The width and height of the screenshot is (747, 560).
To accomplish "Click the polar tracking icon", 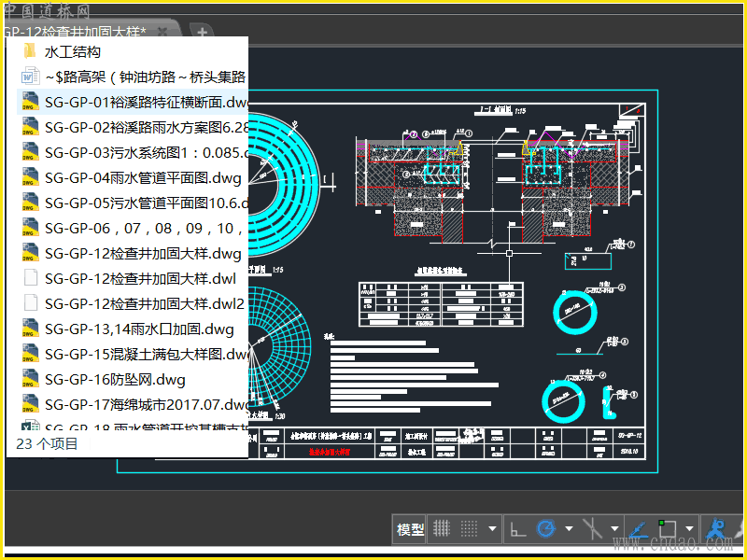I will [546, 529].
